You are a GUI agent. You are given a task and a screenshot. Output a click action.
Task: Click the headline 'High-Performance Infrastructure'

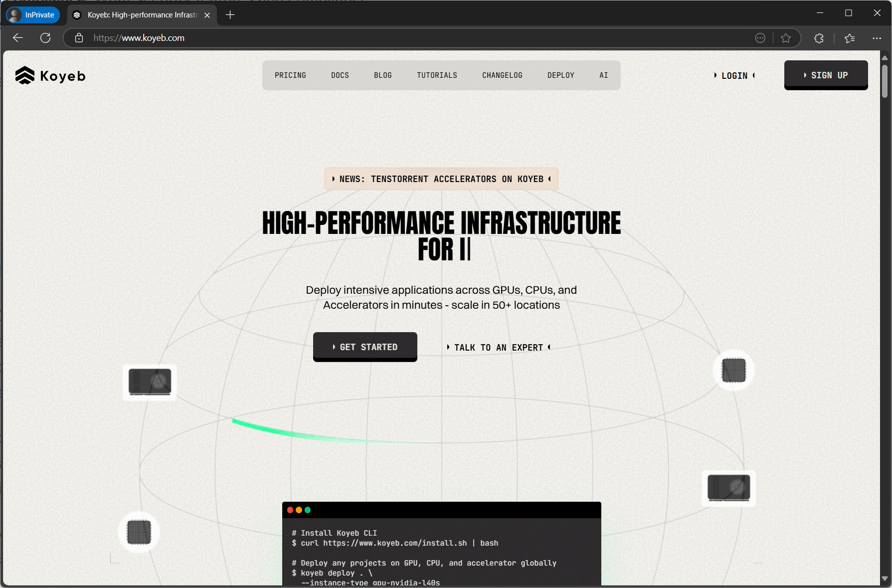[441, 223]
